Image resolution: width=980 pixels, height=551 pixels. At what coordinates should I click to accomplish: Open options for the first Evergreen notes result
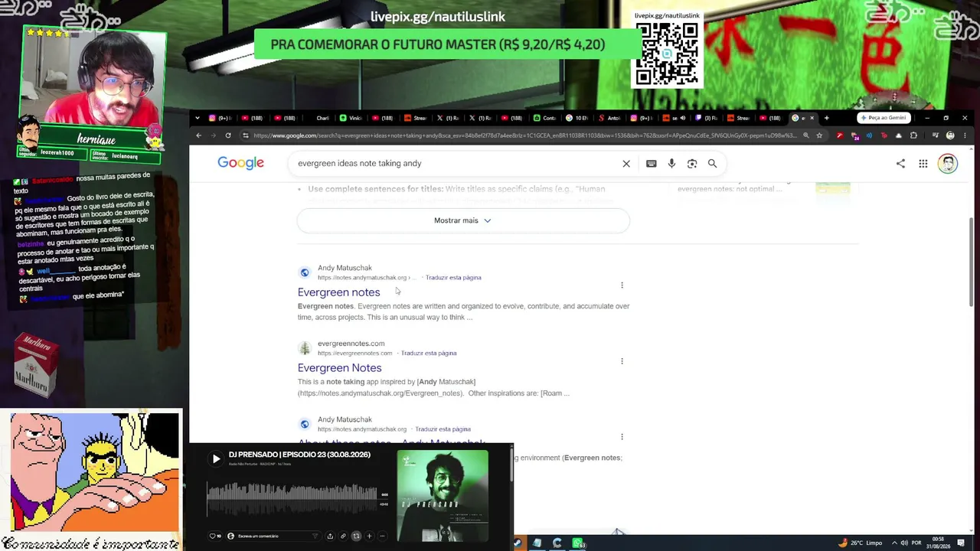coord(622,285)
